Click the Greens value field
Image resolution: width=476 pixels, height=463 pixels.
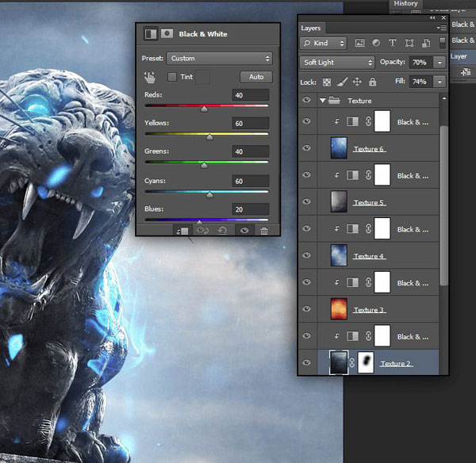tap(251, 151)
